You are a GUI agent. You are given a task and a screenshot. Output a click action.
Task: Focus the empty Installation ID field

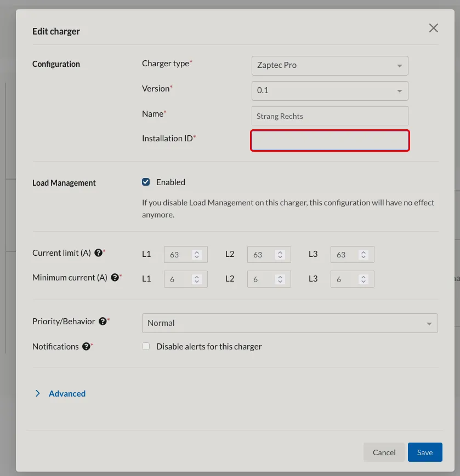[x=330, y=141]
